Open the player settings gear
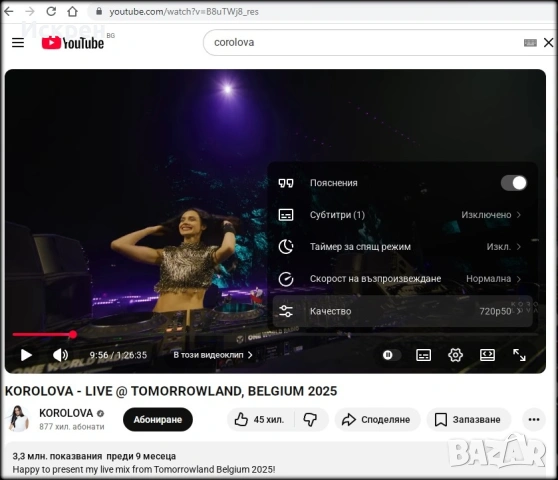Viewport: 558px width, 480px height. tap(455, 355)
